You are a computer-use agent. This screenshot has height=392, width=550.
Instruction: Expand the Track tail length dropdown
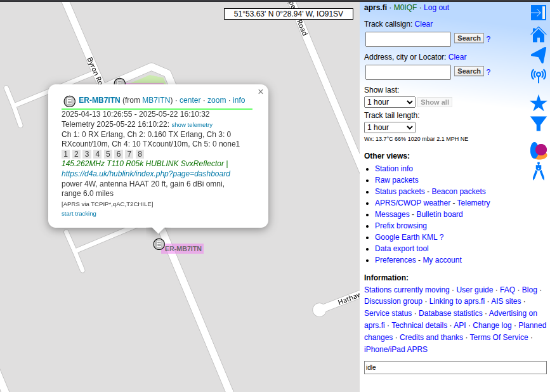(x=390, y=127)
